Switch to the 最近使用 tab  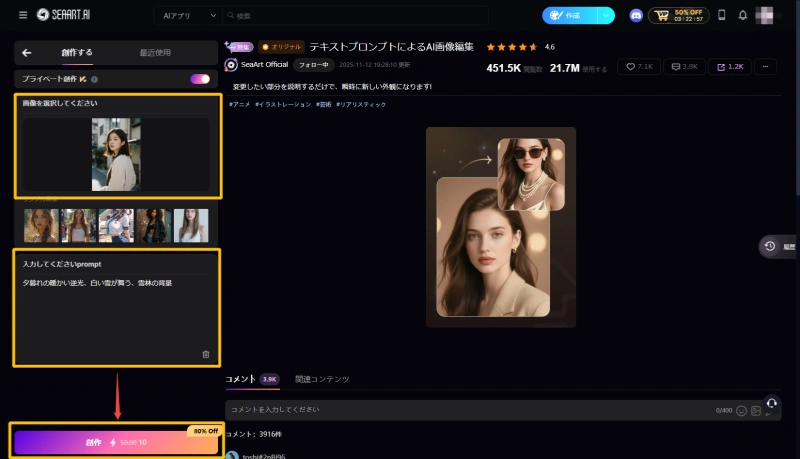click(155, 53)
